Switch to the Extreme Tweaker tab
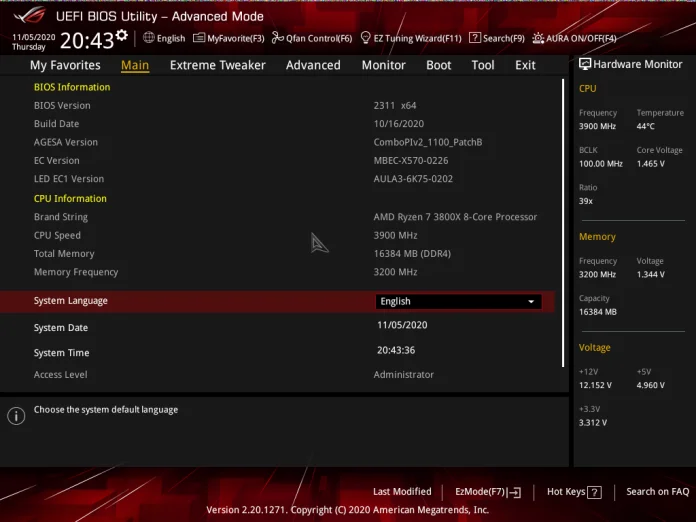 tap(217, 65)
